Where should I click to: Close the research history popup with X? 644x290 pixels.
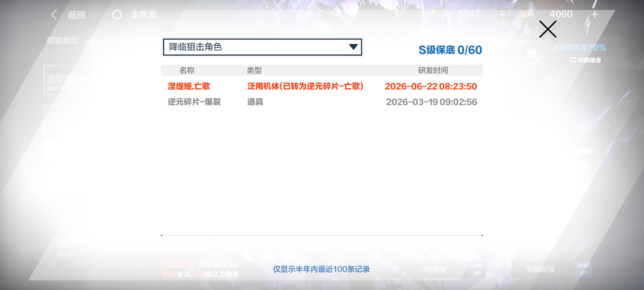pyautogui.click(x=548, y=29)
